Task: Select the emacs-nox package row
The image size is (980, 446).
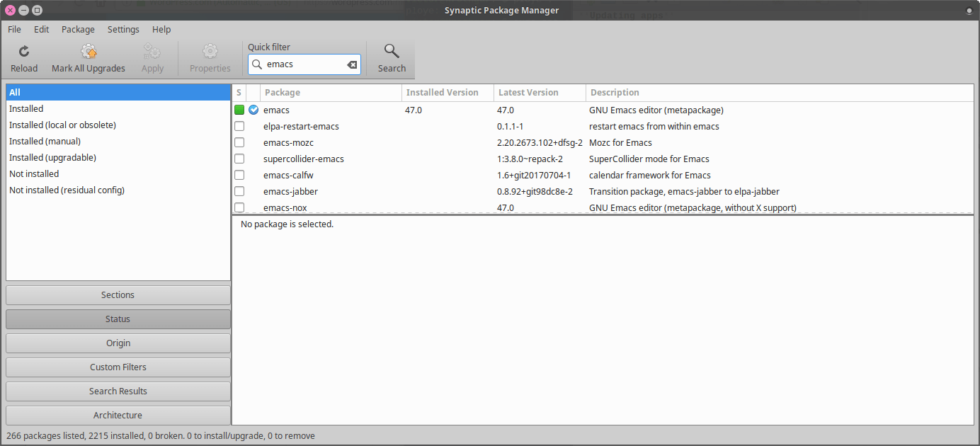Action: click(603, 207)
